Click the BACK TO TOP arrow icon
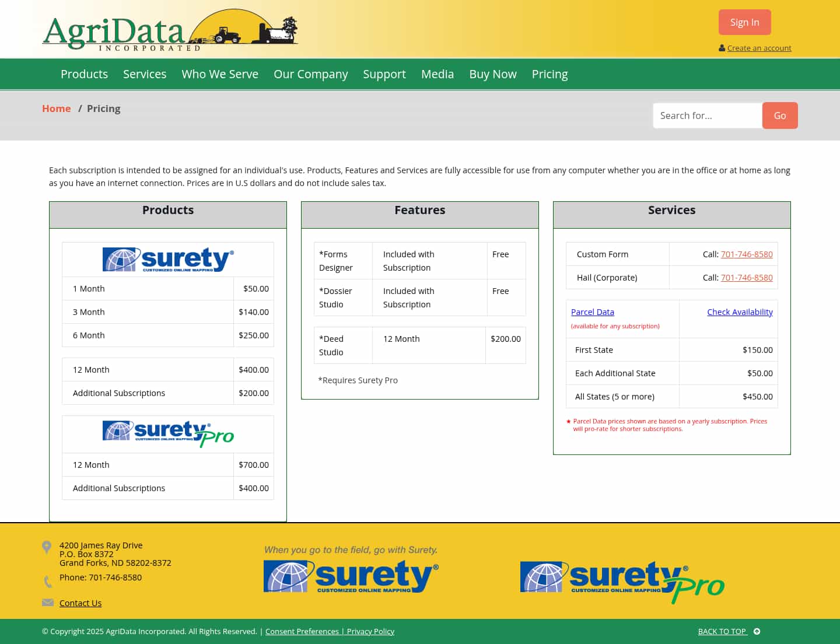 (x=757, y=631)
